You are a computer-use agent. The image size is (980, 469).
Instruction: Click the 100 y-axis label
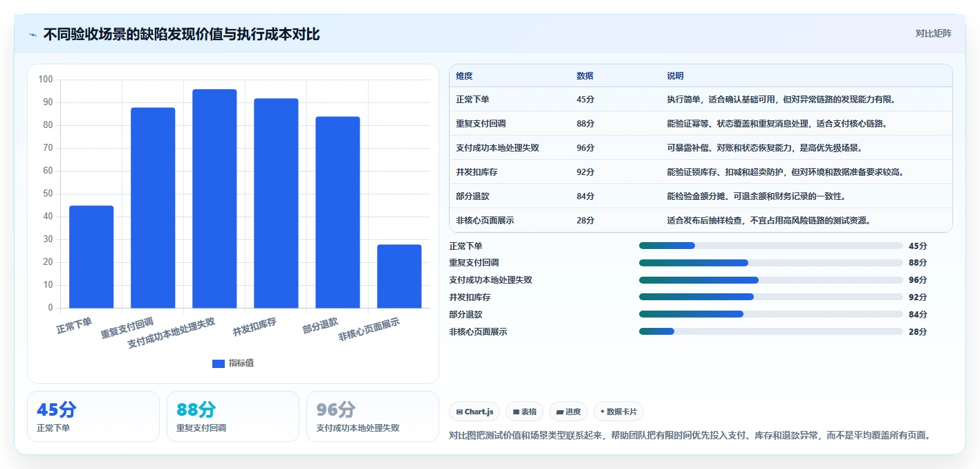(x=46, y=80)
